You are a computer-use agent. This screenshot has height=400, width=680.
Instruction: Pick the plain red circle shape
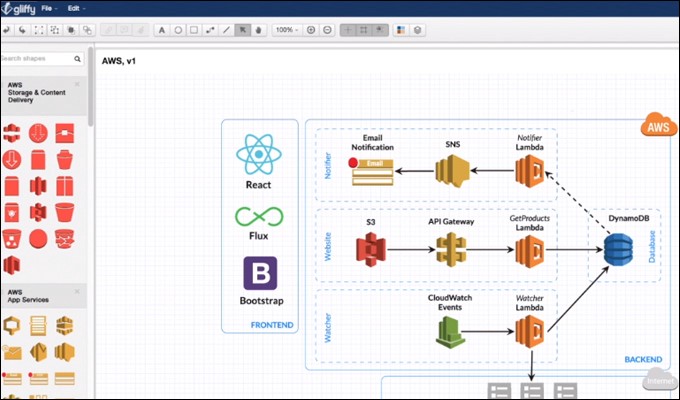[x=38, y=239]
